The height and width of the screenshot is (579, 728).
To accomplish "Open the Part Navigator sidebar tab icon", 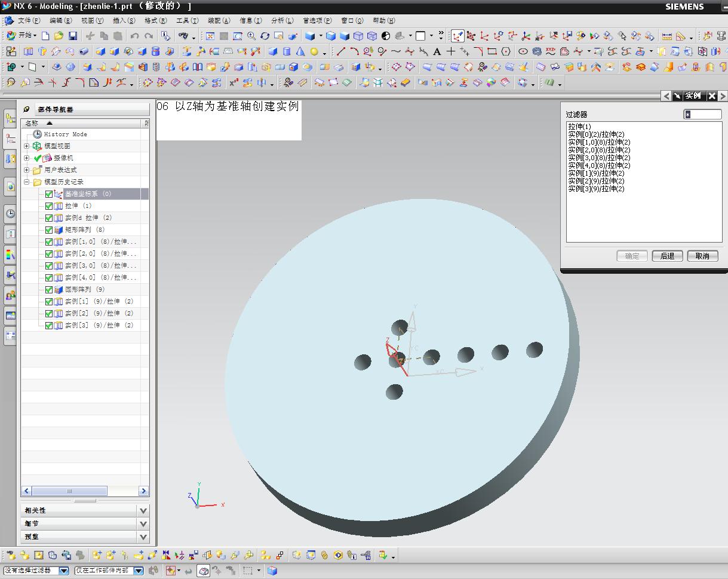I will tap(10, 139).
